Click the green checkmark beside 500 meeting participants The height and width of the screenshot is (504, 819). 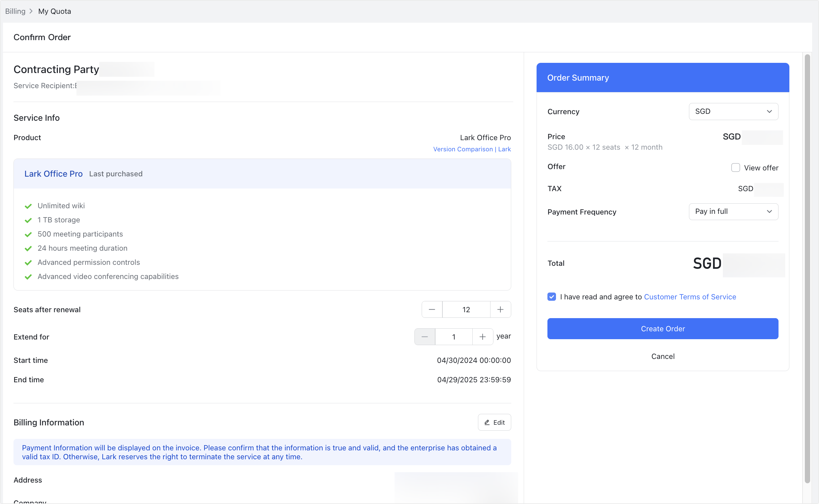[28, 234]
